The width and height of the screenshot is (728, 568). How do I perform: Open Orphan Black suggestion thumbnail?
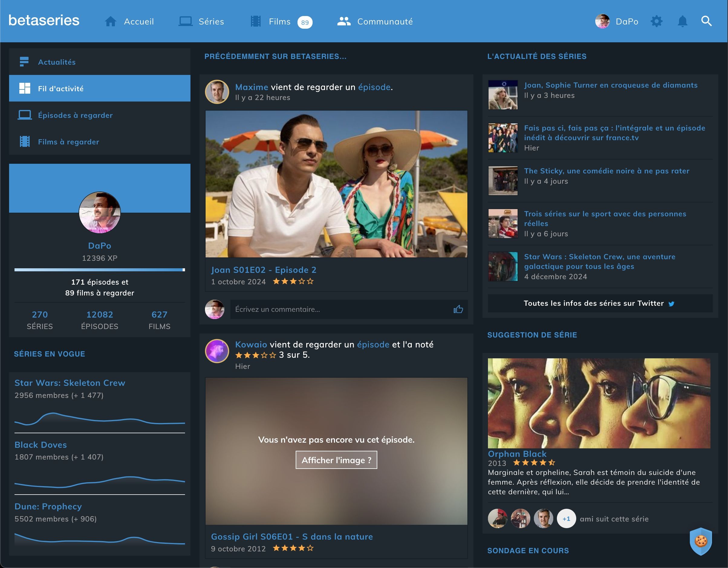click(x=599, y=403)
